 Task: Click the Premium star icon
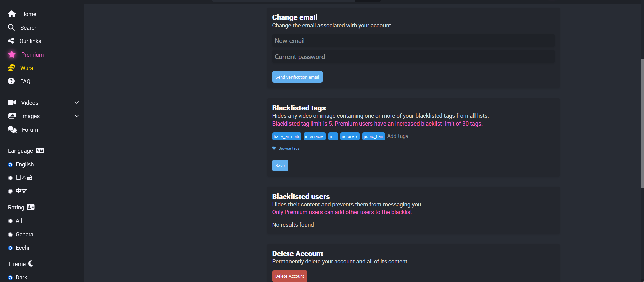(x=12, y=54)
